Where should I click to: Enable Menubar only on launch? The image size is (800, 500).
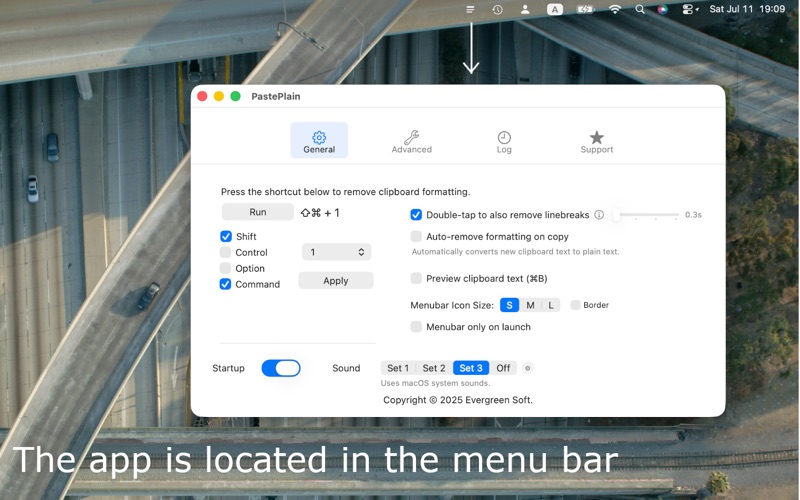[x=416, y=327]
